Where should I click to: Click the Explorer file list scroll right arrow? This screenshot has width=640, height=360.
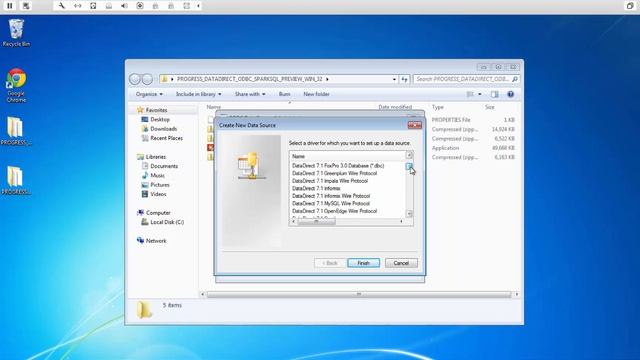517,294
